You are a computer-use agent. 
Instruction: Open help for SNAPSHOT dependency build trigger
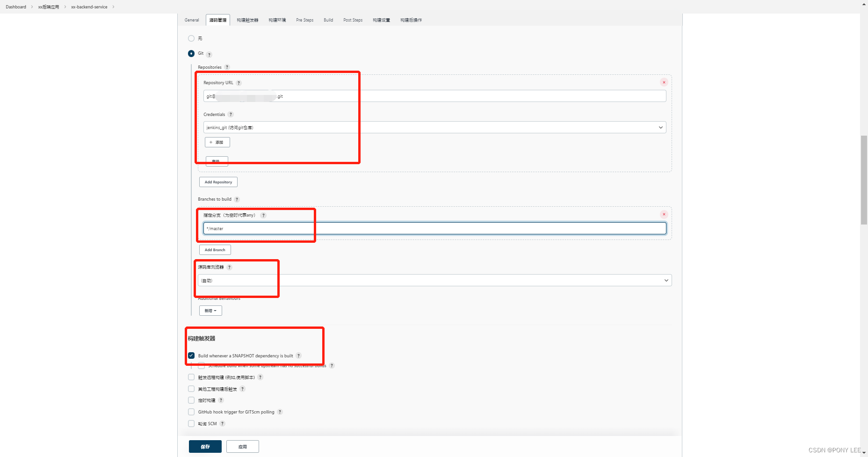click(x=299, y=355)
